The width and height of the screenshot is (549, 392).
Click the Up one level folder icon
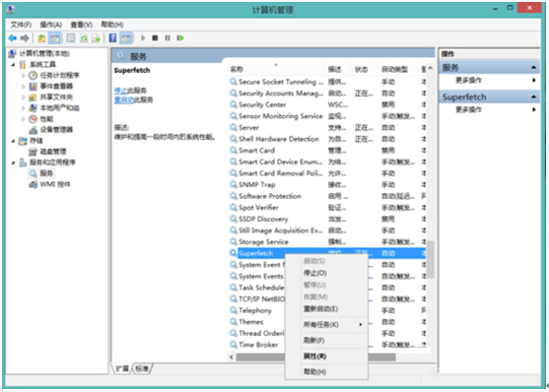click(41, 37)
